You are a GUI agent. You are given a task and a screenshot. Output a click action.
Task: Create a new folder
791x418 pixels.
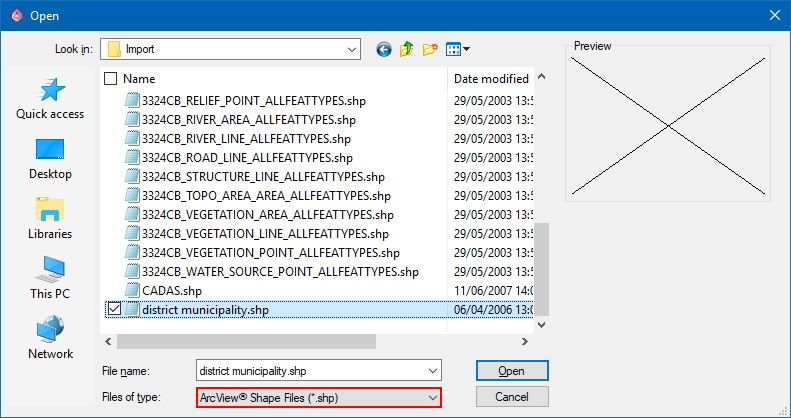pyautogui.click(x=431, y=48)
